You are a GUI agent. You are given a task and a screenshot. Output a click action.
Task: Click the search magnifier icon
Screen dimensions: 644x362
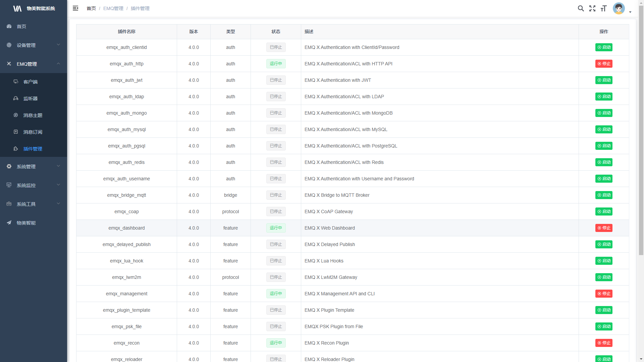(581, 8)
